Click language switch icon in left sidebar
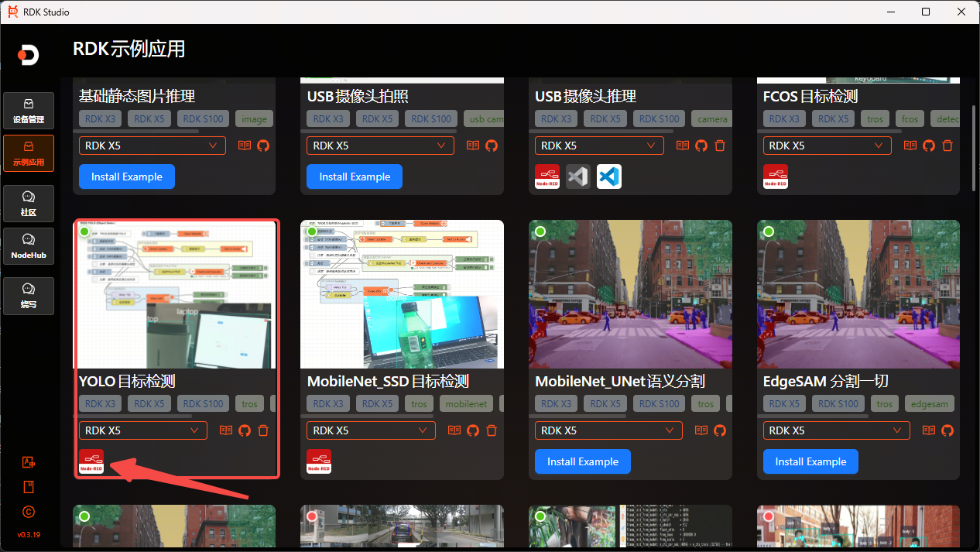980x552 pixels. pyautogui.click(x=29, y=462)
